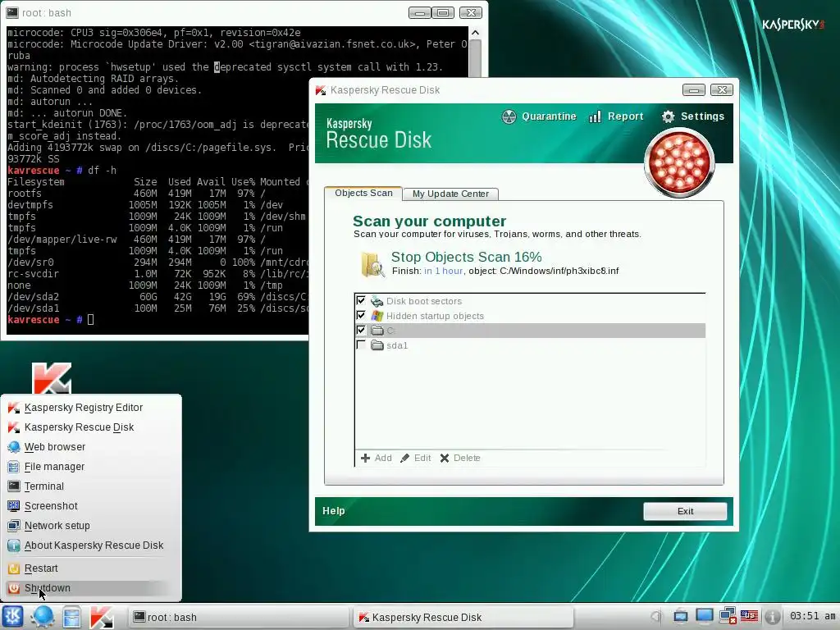Click the Help link
The width and height of the screenshot is (840, 630).
tap(333, 511)
